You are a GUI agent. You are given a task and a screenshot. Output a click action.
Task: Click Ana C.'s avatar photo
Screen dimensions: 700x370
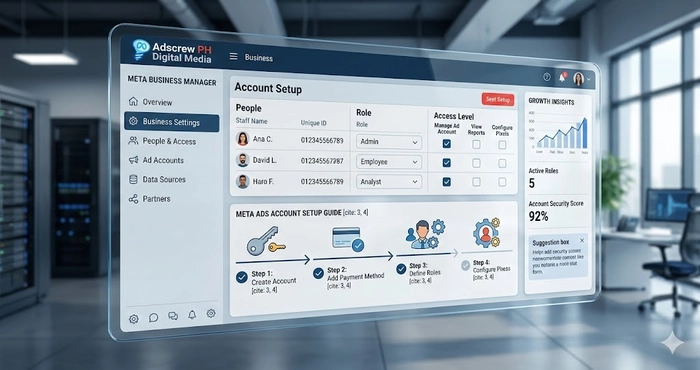coord(242,139)
